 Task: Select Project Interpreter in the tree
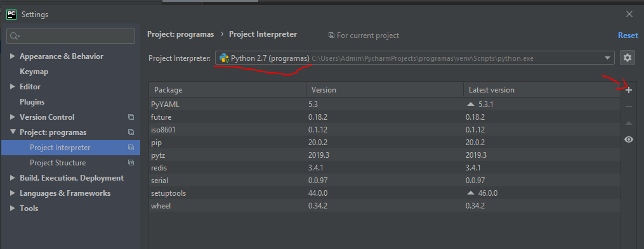point(70,147)
